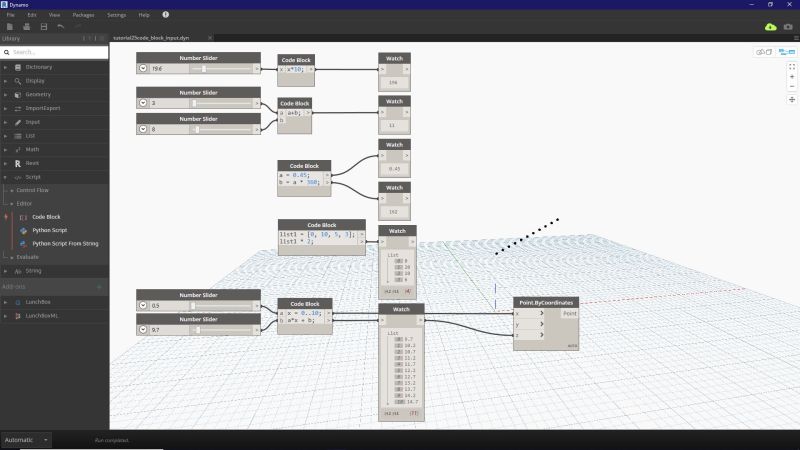Screen dimensions: 800x450
Task: Click the Save toolbar icon
Action: click(44, 27)
